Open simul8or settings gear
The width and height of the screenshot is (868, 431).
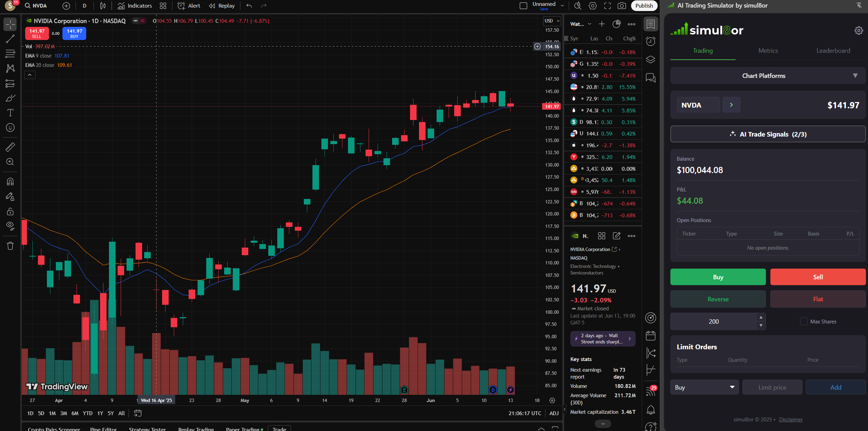(x=859, y=30)
